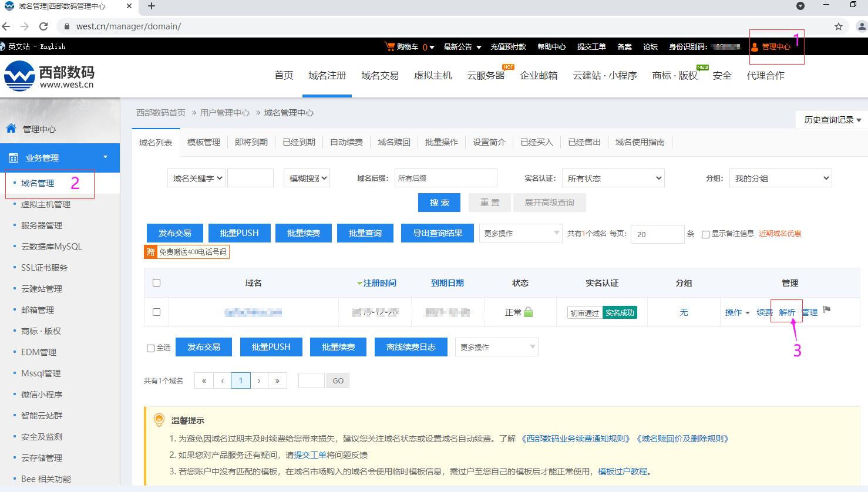Open SSL证书服务 in the sidebar

[44, 268]
